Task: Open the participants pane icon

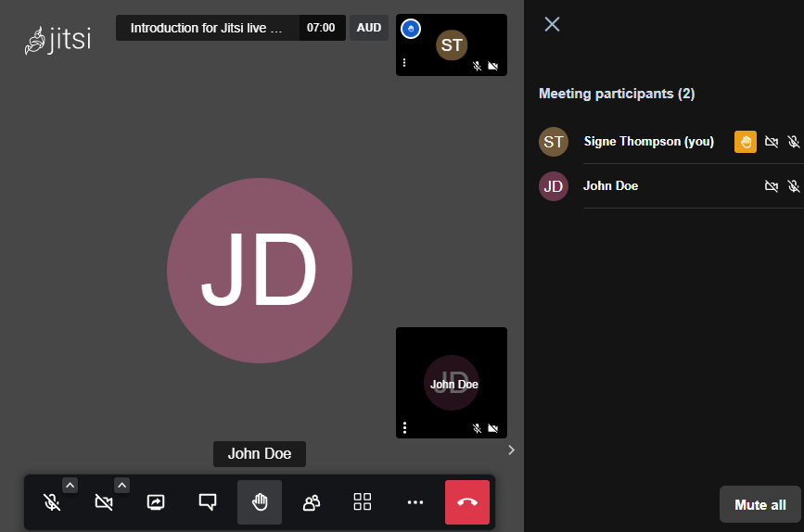Action: pos(312,502)
